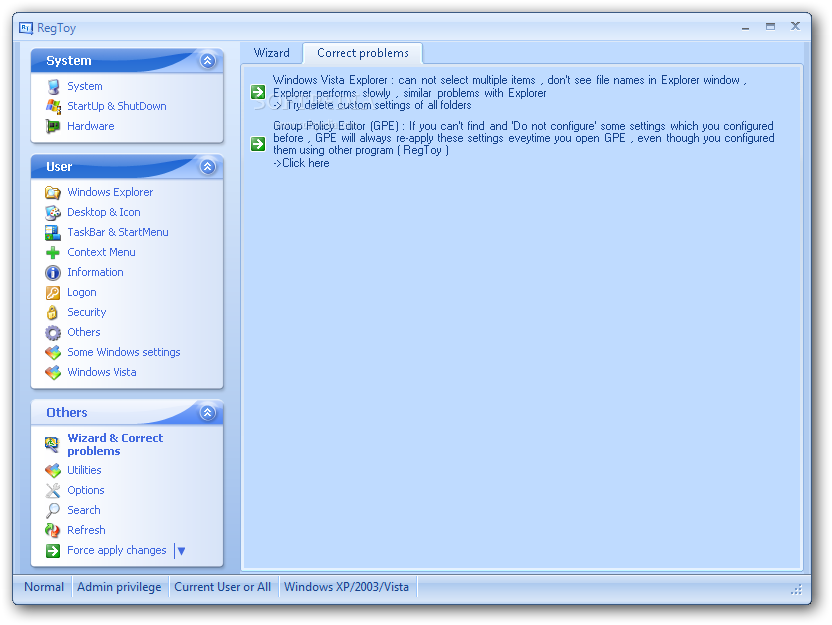Open the Force apply changes dropdown arrow
This screenshot has width=832, height=625.
[181, 551]
